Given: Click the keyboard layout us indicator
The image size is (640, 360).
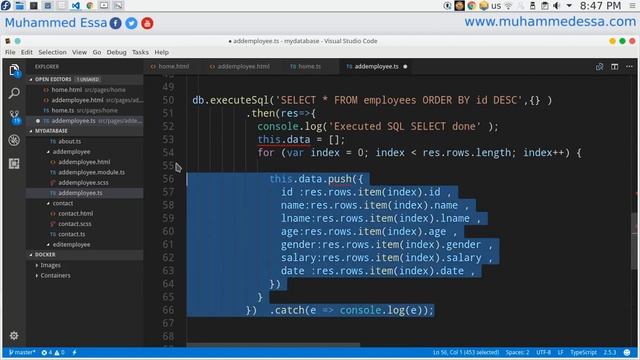Looking at the screenshot, I should [x=496, y=6].
